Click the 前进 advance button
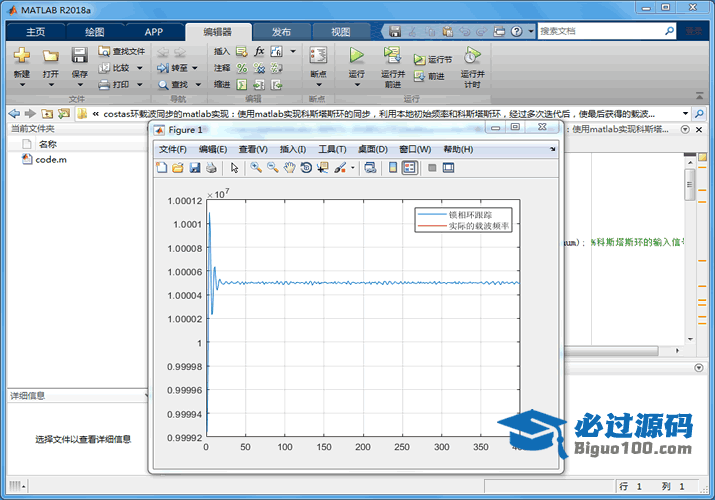 click(429, 77)
